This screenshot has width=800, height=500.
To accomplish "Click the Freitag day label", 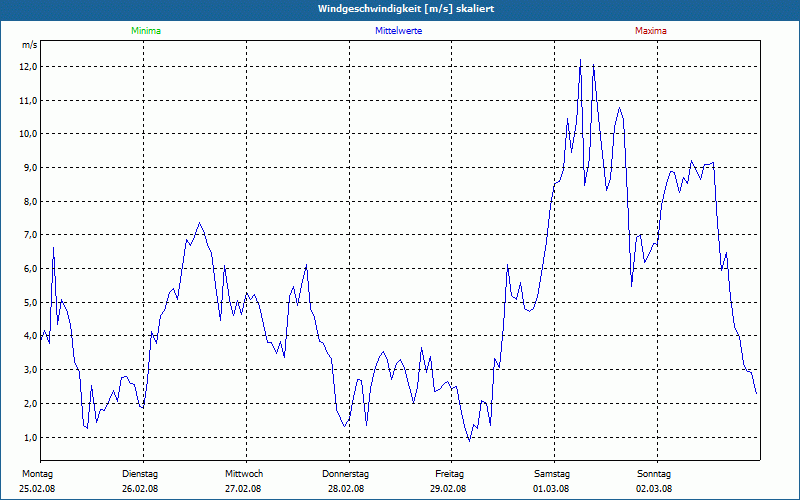I will coord(449,474).
